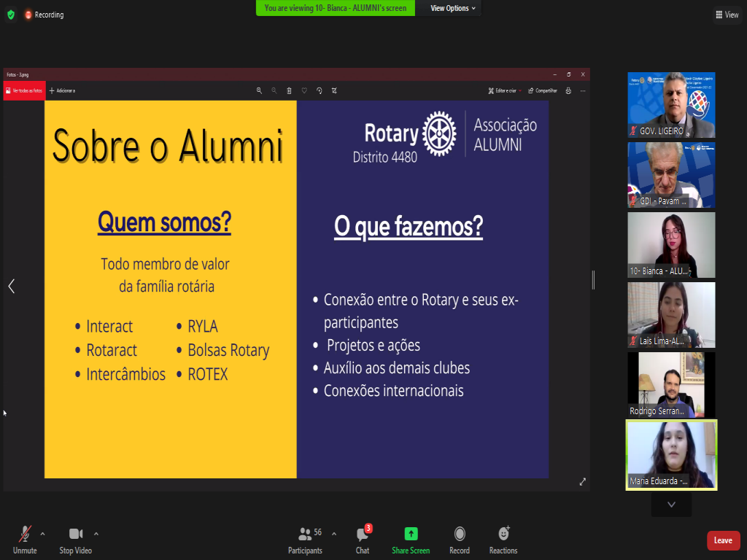This screenshot has width=747, height=560.
Task: Click the Share Screen icon
Action: tap(411, 534)
